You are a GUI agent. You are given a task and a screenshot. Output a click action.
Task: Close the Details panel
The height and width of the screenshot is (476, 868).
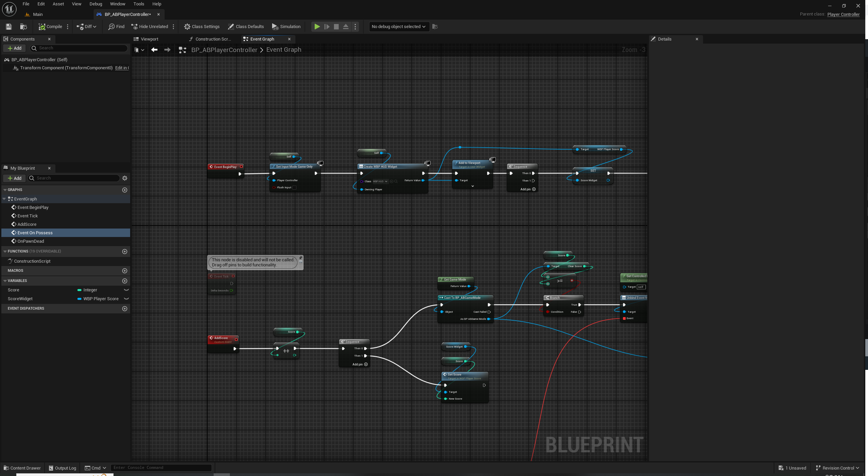coord(697,39)
